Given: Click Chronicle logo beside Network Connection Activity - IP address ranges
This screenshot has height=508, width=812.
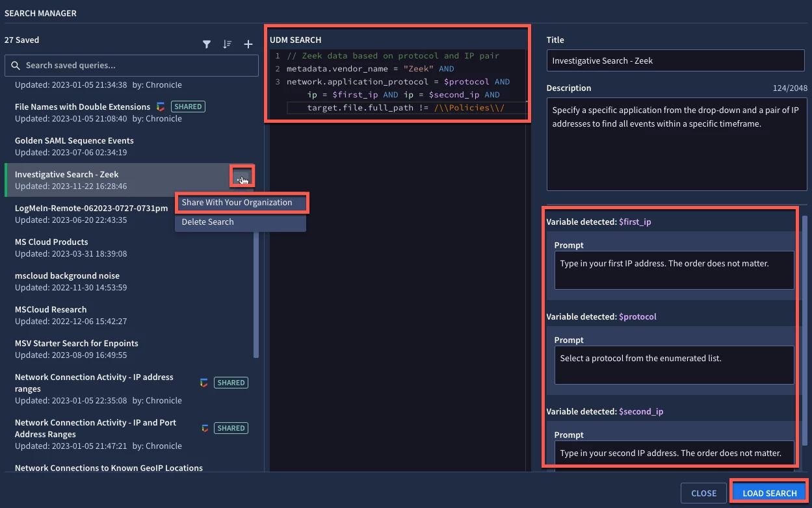Looking at the screenshot, I should point(203,383).
